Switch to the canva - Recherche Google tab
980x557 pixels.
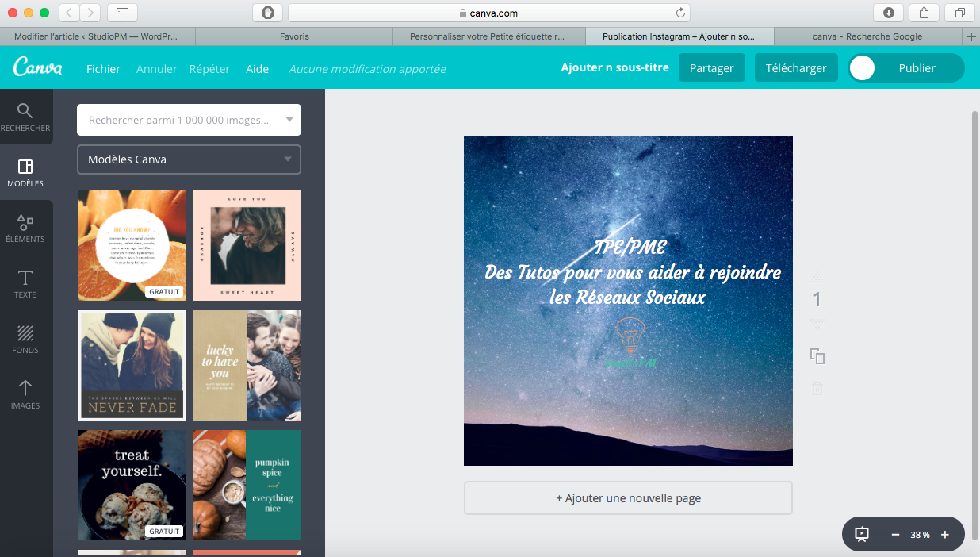(x=867, y=36)
